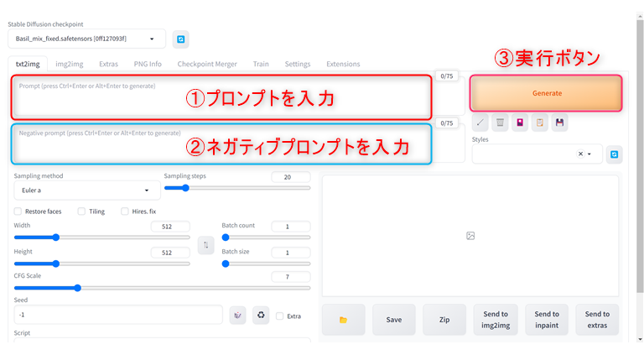The height and width of the screenshot is (355, 644).
Task: Enable the Restore faces checkbox
Action: [18, 211]
